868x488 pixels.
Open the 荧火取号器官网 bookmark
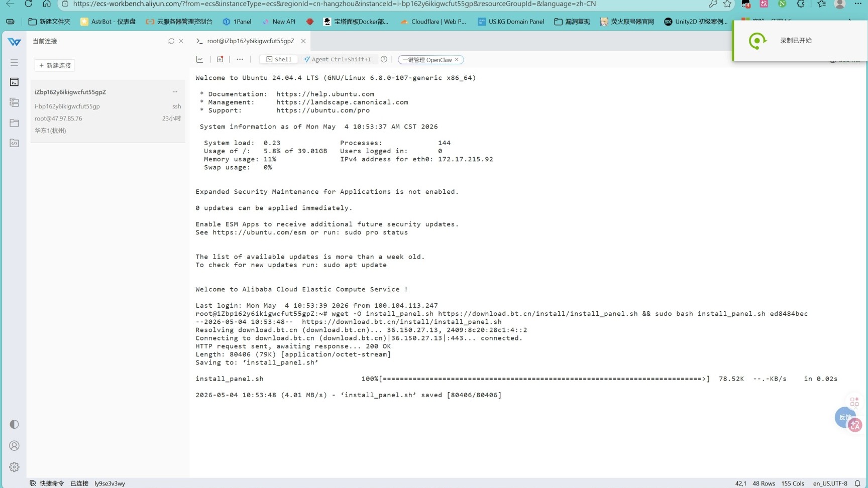pyautogui.click(x=627, y=22)
